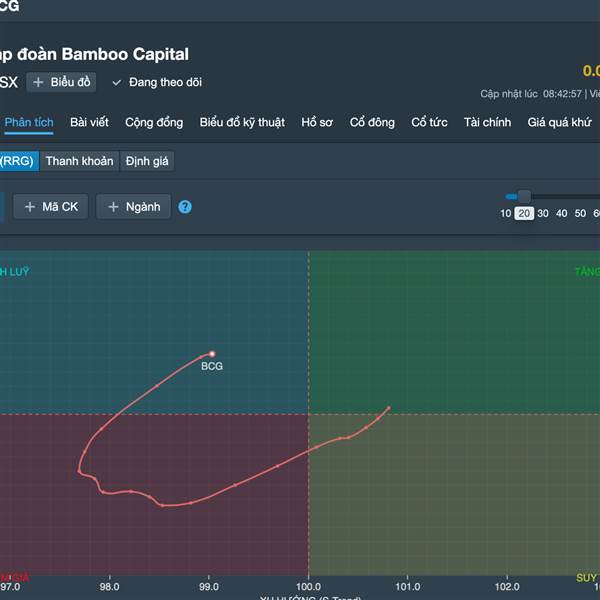Click the tail length slider handle
Viewport: 600px width, 600px height.
point(524,197)
